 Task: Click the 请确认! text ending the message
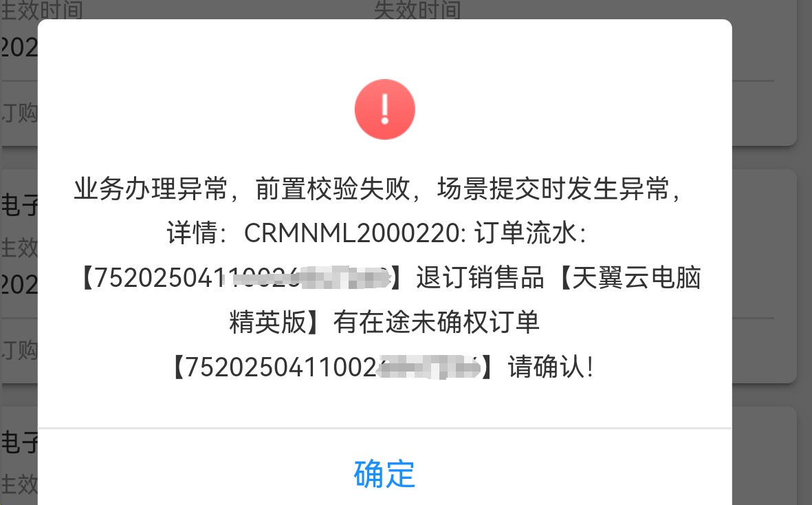(551, 367)
